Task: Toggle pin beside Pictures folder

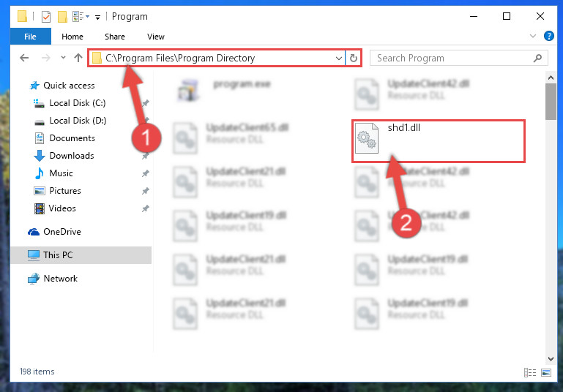Action: click(x=145, y=191)
